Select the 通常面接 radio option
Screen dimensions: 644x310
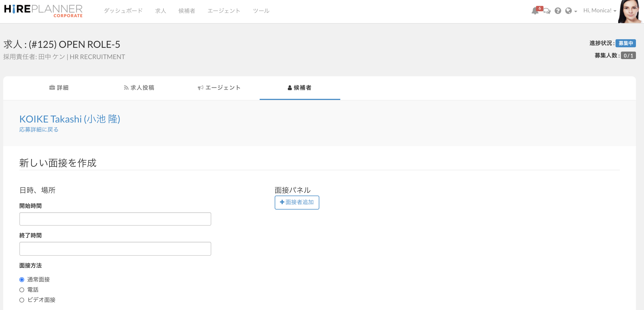[x=22, y=280]
